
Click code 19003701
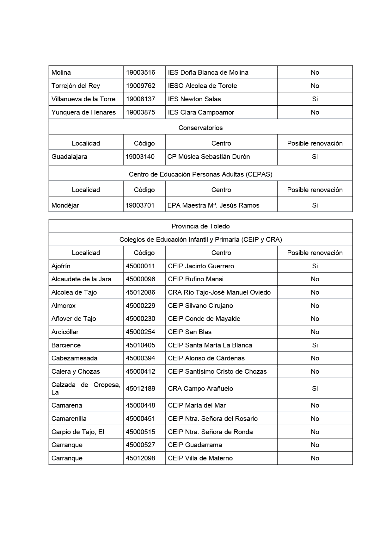(x=140, y=205)
